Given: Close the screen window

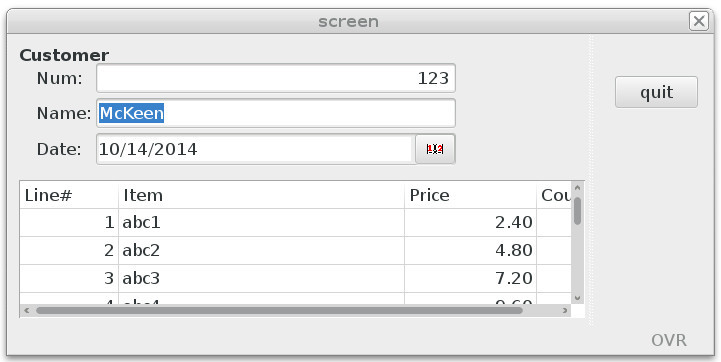Looking at the screenshot, I should [x=698, y=21].
